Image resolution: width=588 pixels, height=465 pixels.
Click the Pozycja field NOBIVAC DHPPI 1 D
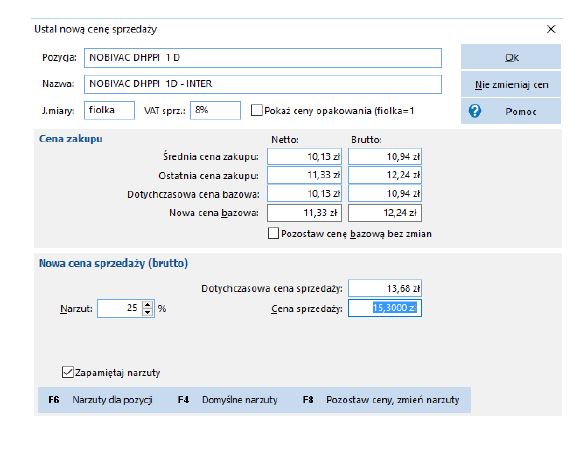(262, 58)
